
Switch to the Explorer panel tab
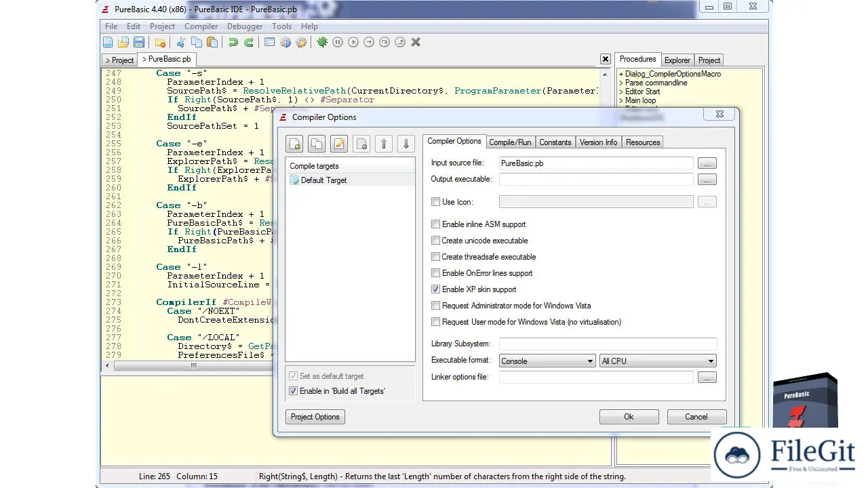click(x=677, y=60)
